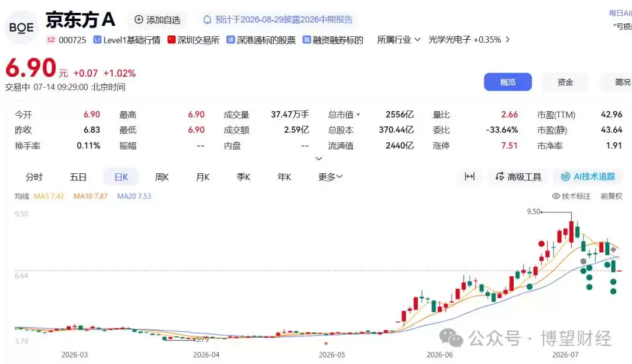Select the 月K chart tab
The height and width of the screenshot is (364, 632).
click(202, 177)
